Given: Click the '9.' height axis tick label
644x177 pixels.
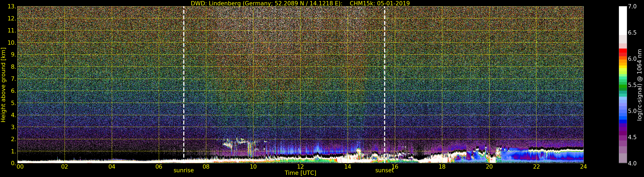Looking at the screenshot, I should (x=14, y=55).
